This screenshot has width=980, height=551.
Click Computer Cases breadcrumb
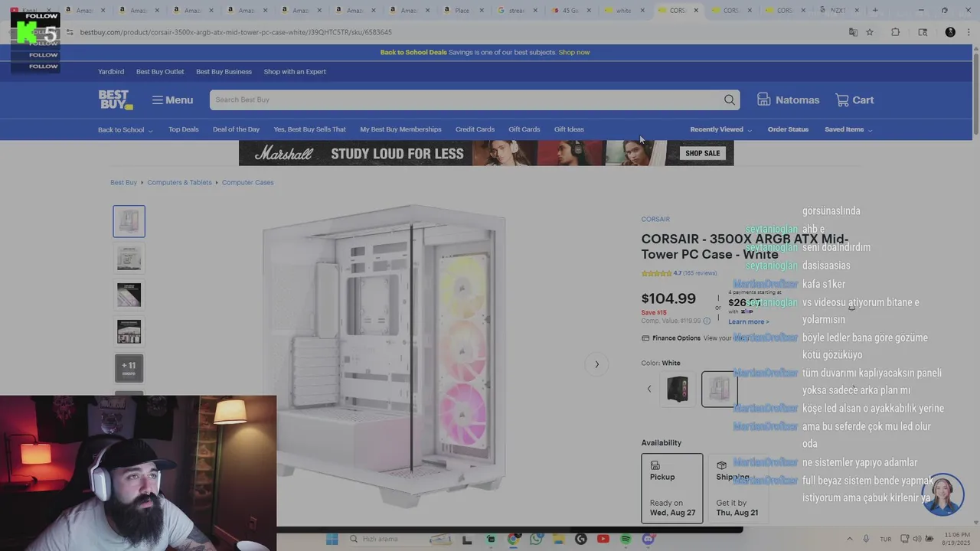coord(247,183)
